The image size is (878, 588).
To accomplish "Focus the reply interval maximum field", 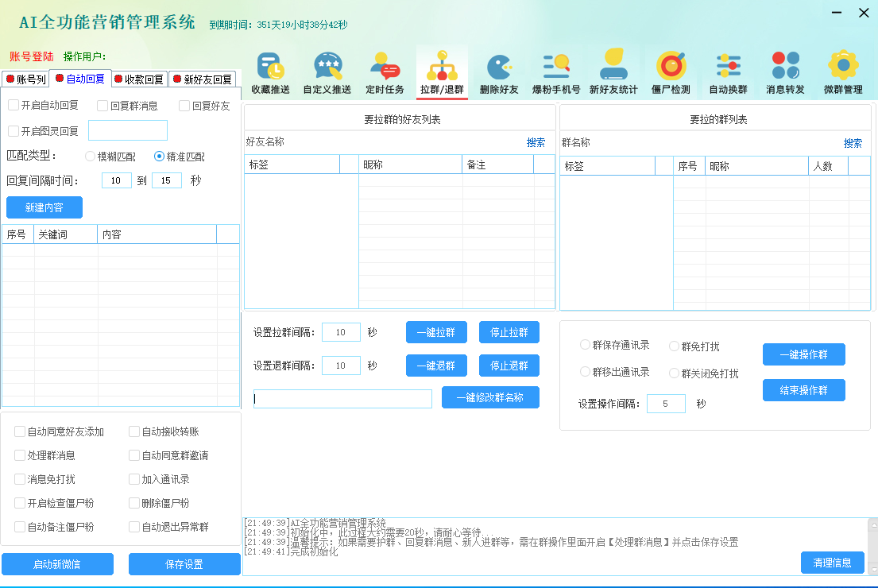I will [x=167, y=180].
